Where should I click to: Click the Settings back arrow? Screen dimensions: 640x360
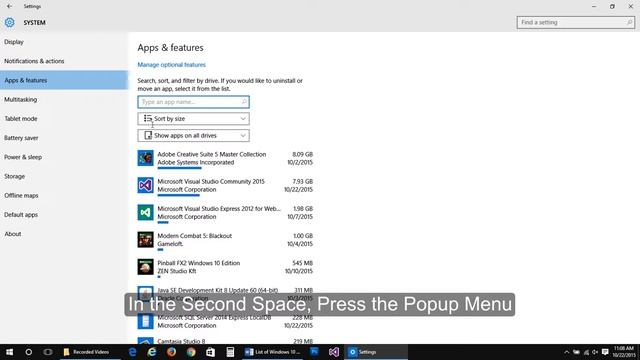pos(9,6)
